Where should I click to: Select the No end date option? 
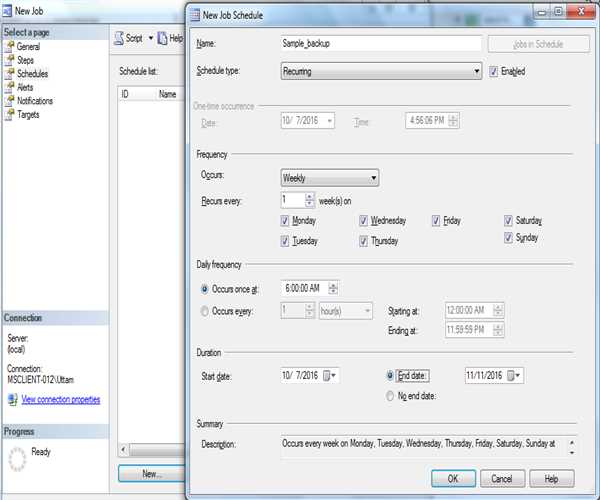click(x=390, y=396)
